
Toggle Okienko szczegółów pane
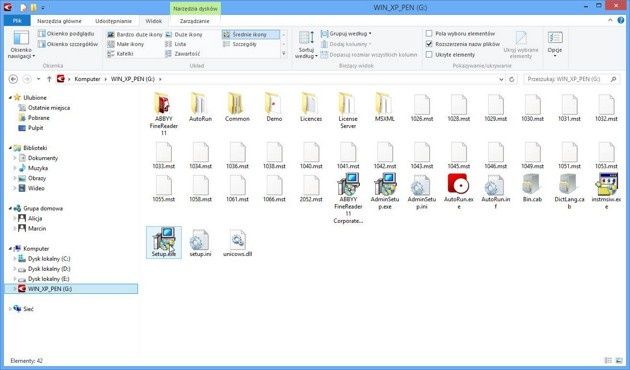[x=68, y=44]
